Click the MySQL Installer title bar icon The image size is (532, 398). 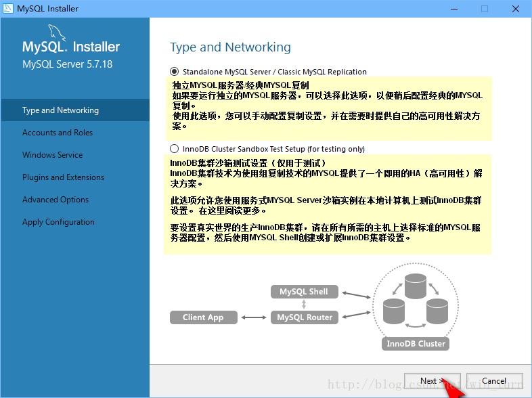coord(9,9)
